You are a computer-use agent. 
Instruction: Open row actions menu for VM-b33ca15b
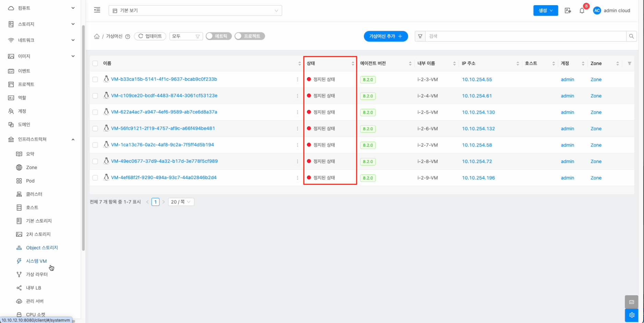tap(297, 79)
